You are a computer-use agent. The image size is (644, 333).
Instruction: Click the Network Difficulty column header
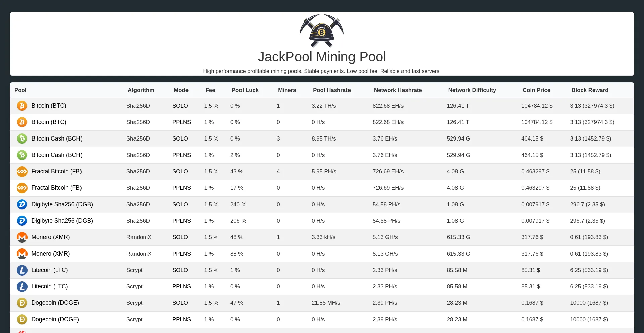[x=472, y=90]
